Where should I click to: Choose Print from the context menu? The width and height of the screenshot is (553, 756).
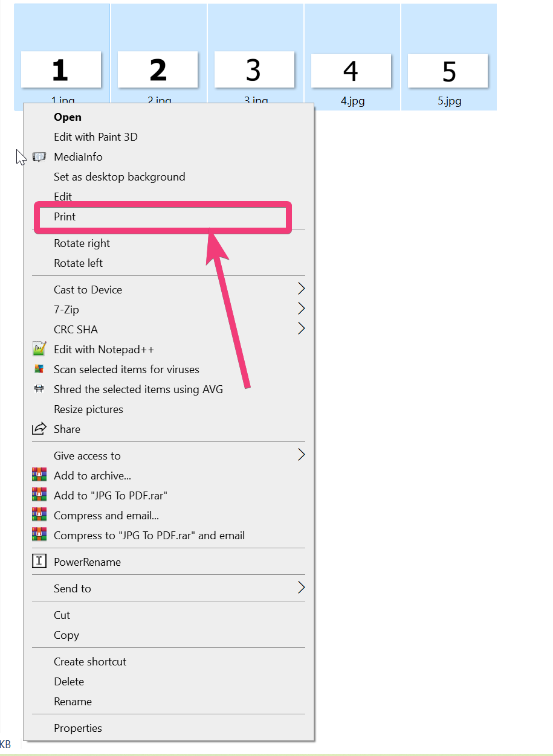65,217
